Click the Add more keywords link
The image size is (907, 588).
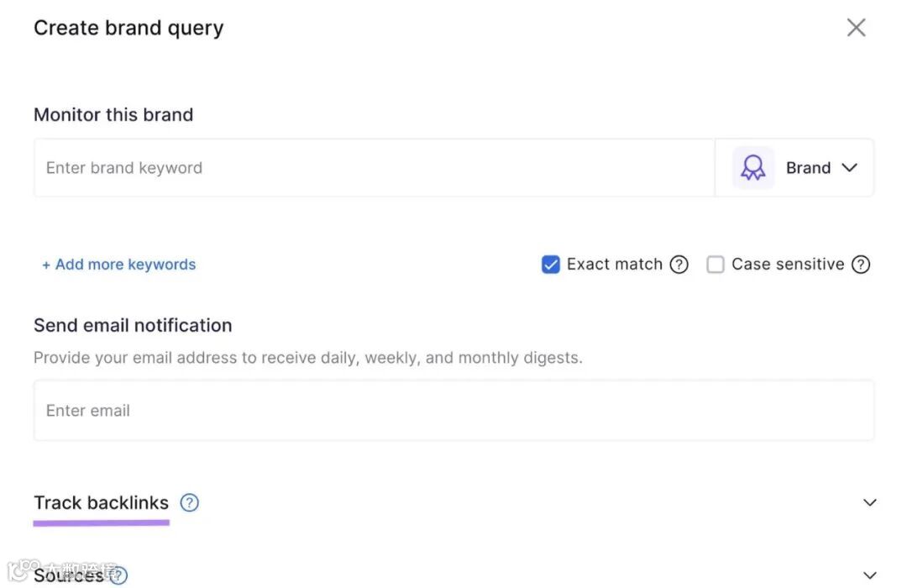(119, 265)
